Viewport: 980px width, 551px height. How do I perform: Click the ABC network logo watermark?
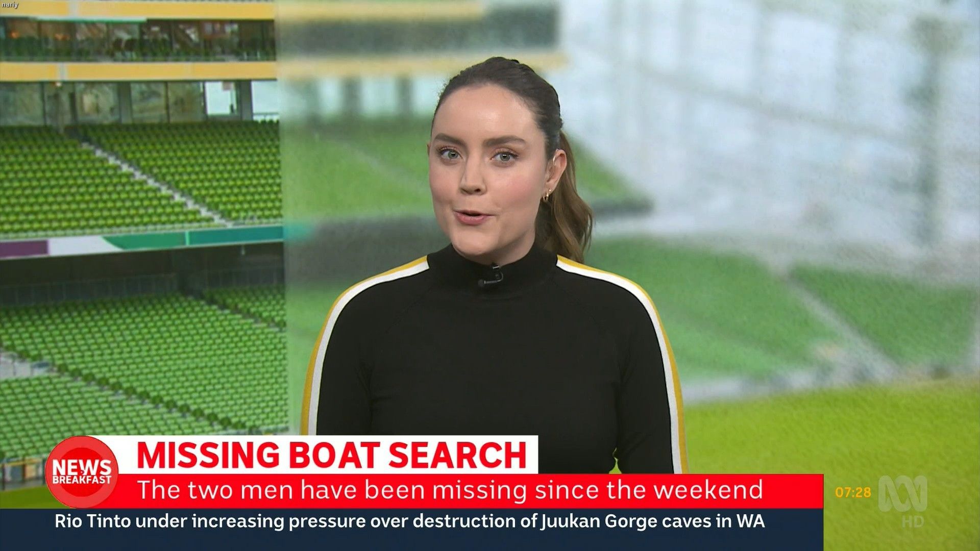point(902,493)
